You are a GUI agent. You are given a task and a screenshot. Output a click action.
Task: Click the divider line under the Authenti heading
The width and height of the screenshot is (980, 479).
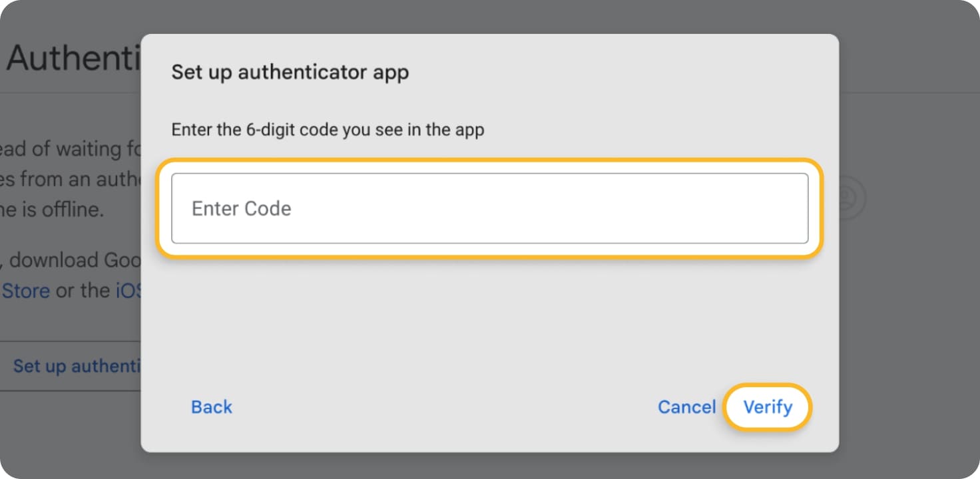[x=70, y=93]
